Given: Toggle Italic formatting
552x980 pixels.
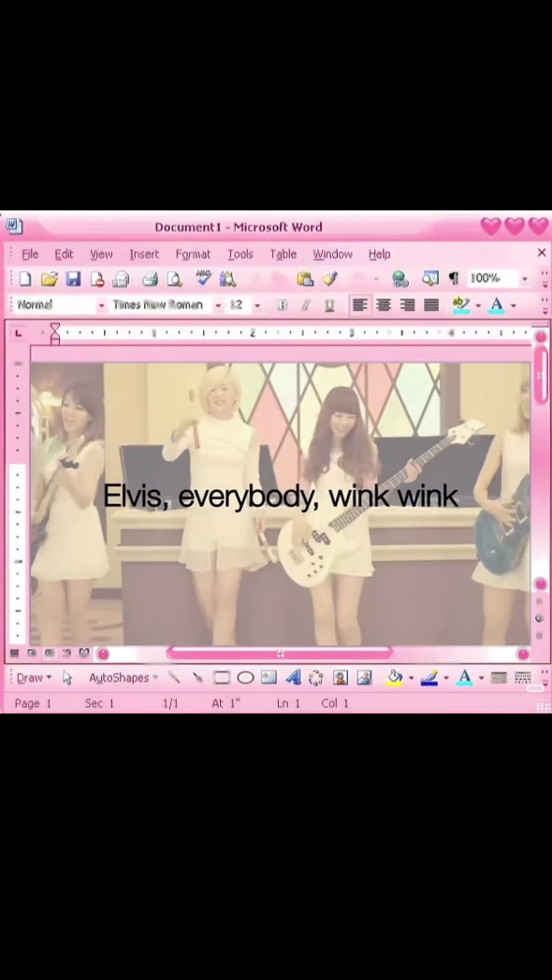Looking at the screenshot, I should pos(306,305).
